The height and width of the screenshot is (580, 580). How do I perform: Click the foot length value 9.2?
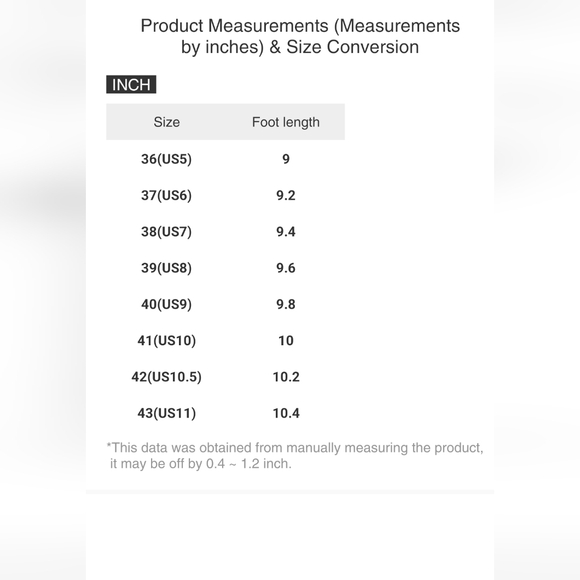pyautogui.click(x=286, y=195)
